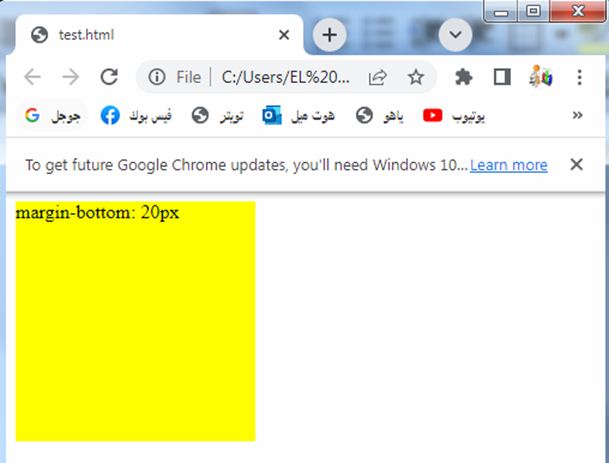Click the back navigation arrow

click(32, 77)
